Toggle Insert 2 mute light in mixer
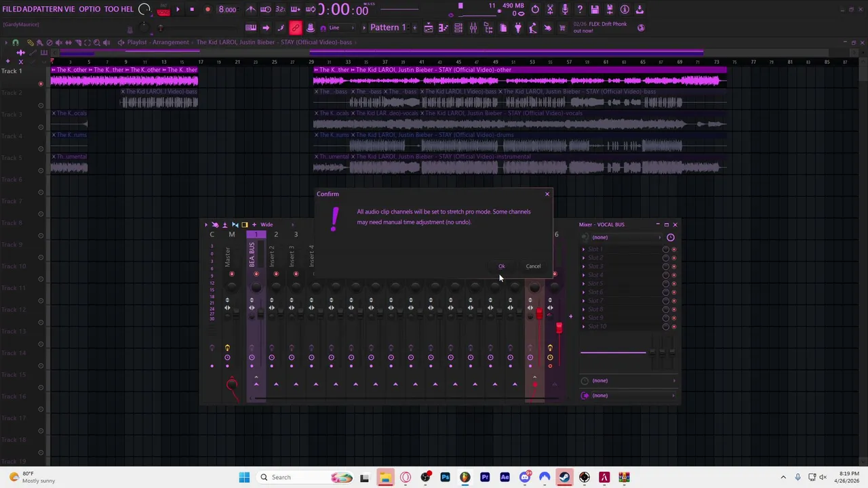Image resolution: width=868 pixels, height=488 pixels. 276,274
